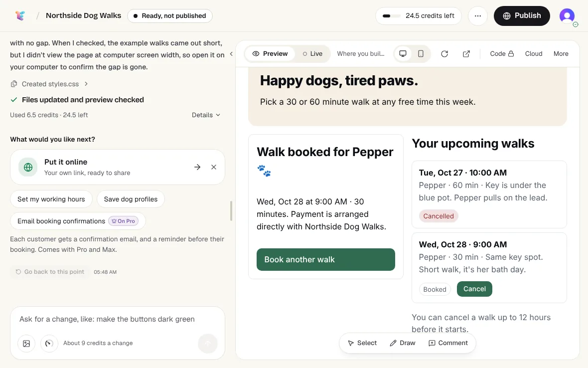Click the 05:48 AM timestamp
The width and height of the screenshot is (588, 368).
(105, 272)
